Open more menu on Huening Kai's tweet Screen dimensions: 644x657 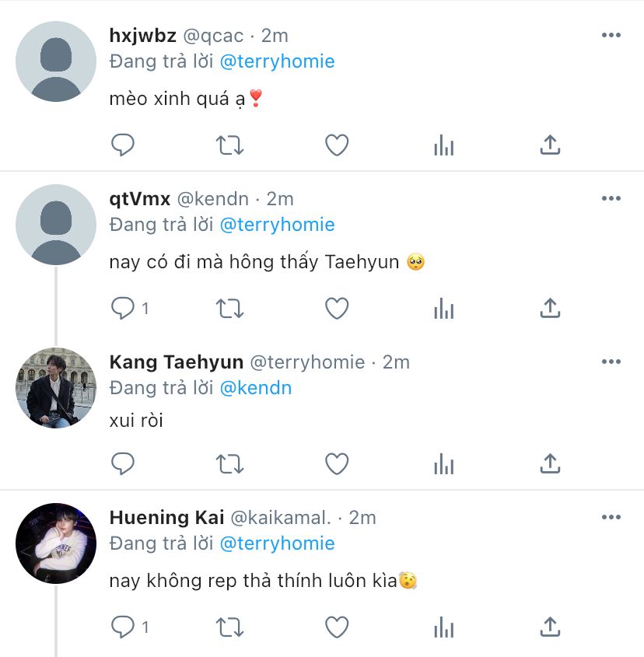tap(611, 517)
